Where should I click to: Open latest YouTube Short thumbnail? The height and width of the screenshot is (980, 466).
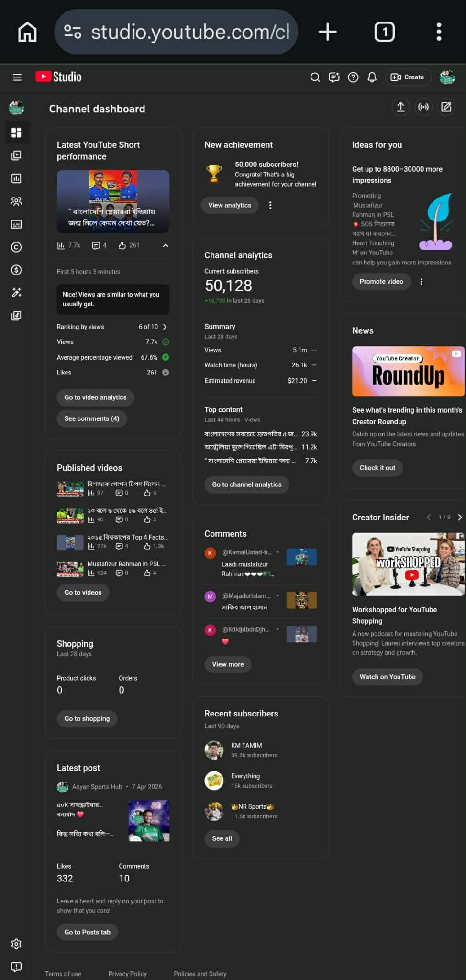pyautogui.click(x=113, y=202)
